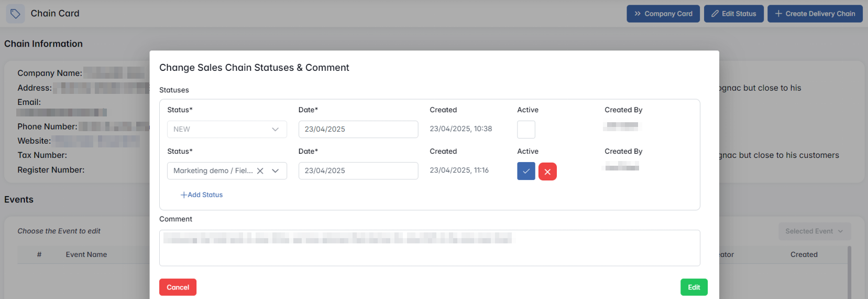Click Add Status link
868x299 pixels.
click(202, 195)
